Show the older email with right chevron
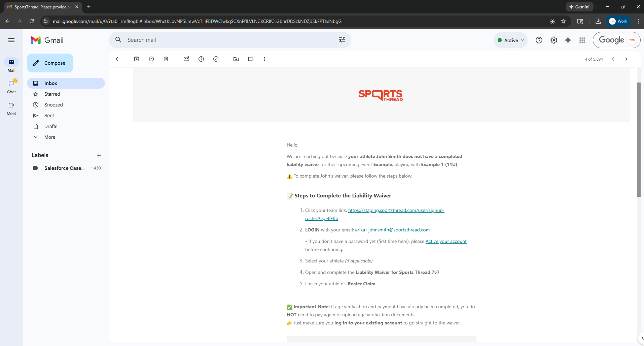This screenshot has height=346, width=644. click(x=627, y=59)
